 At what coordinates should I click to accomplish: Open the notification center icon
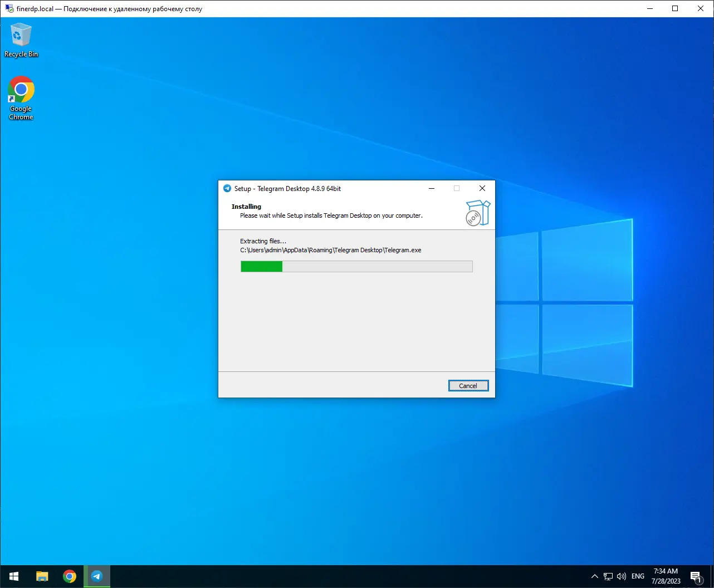696,576
